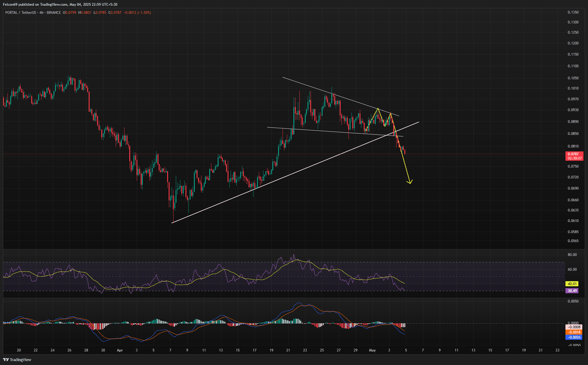588x365 pixels.
Task: Click the 0.1350 price axis label
Action: pyautogui.click(x=573, y=12)
